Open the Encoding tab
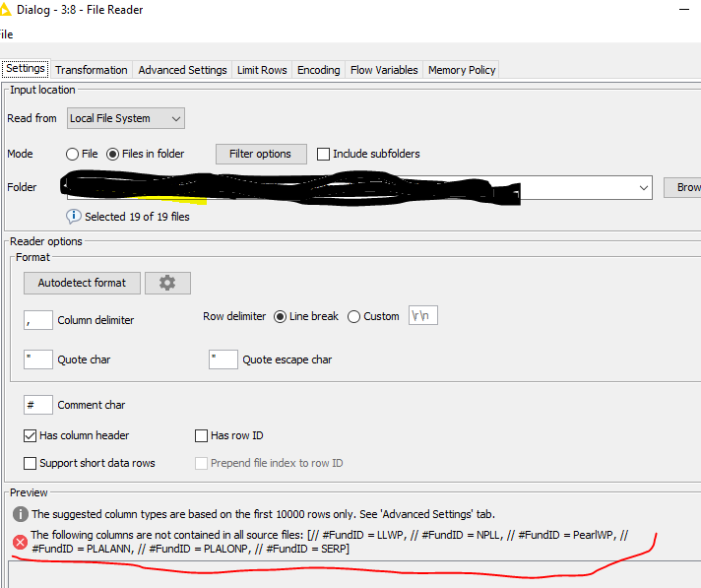The image size is (701, 588). pyautogui.click(x=319, y=70)
